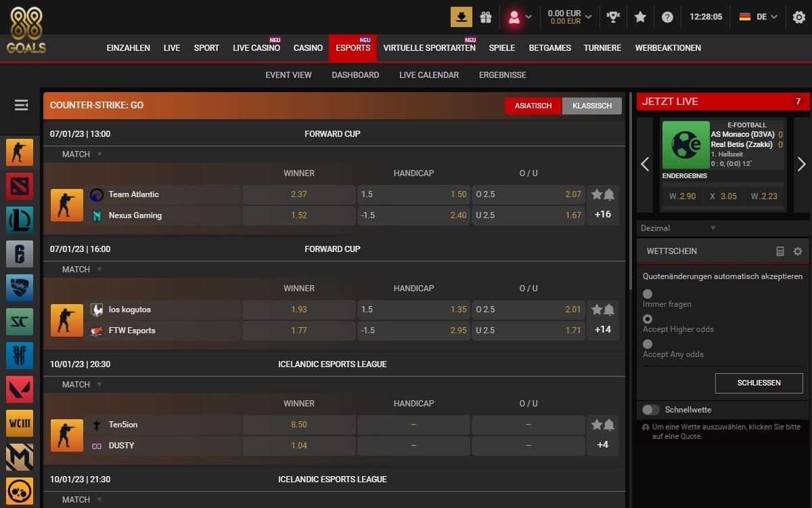Favorite the los kogutos match star
Screen dimensions: 812x508
(x=596, y=310)
